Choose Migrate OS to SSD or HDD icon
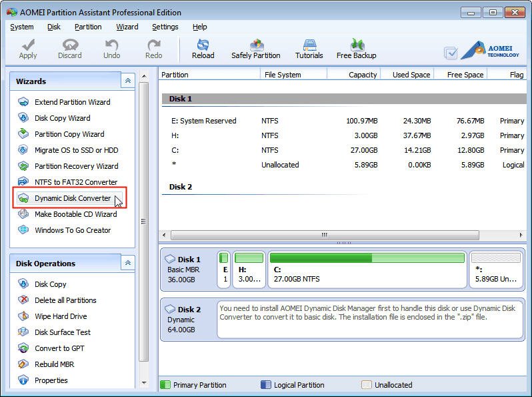This screenshot has width=532, height=397. [23, 149]
